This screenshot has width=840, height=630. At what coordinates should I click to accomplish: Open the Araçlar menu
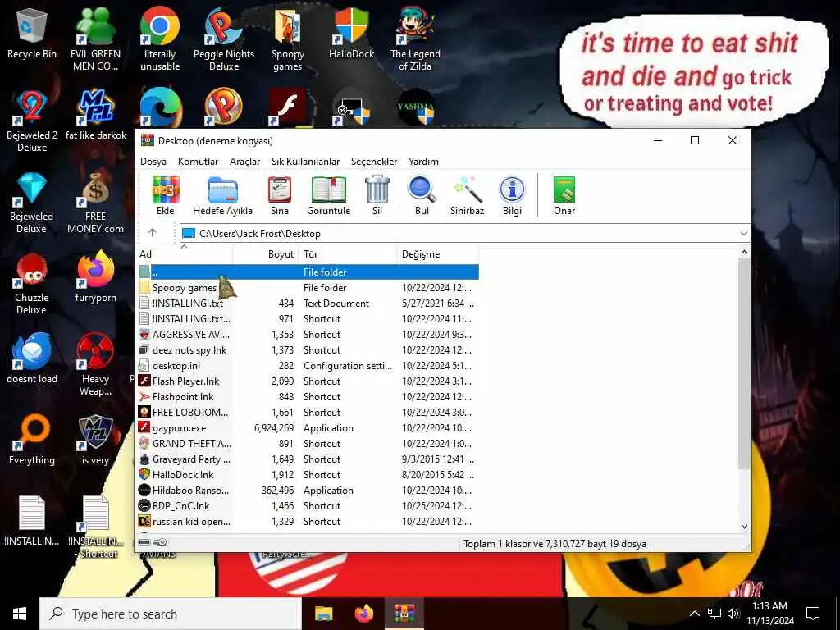point(244,162)
